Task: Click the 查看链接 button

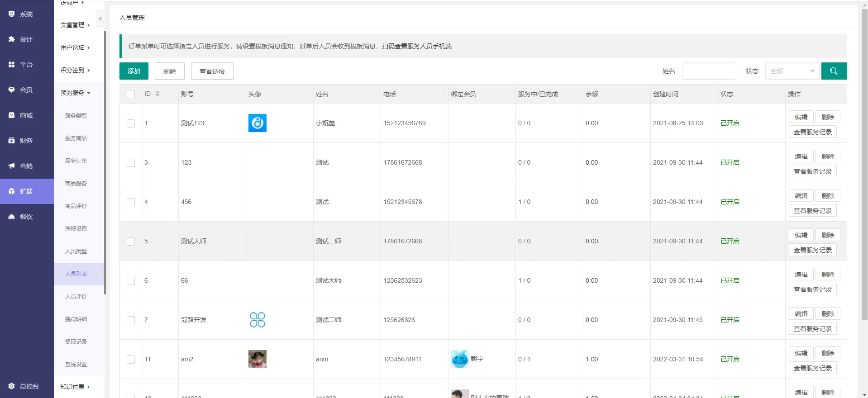Action: coord(212,71)
